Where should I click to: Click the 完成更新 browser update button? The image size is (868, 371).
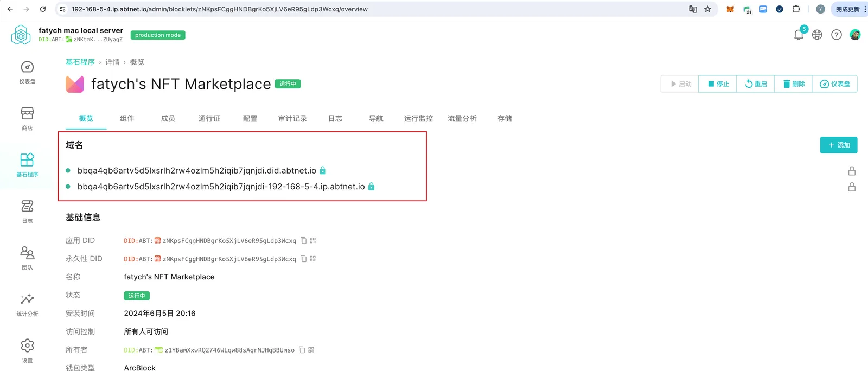coord(849,9)
